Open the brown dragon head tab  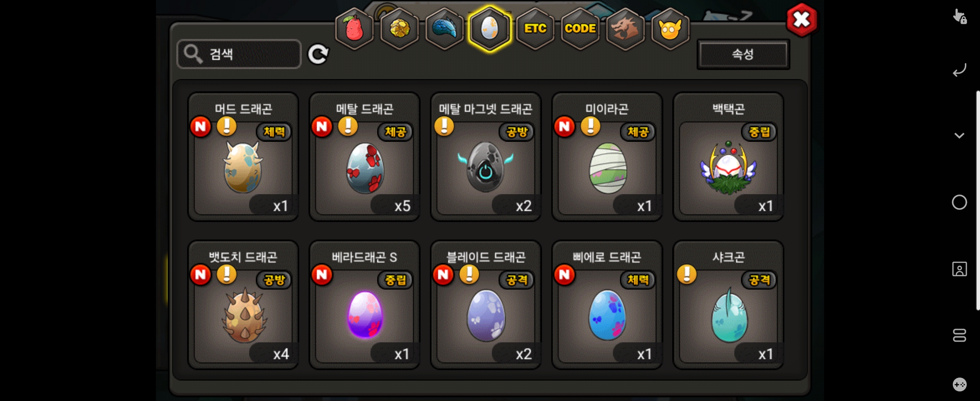tap(625, 29)
